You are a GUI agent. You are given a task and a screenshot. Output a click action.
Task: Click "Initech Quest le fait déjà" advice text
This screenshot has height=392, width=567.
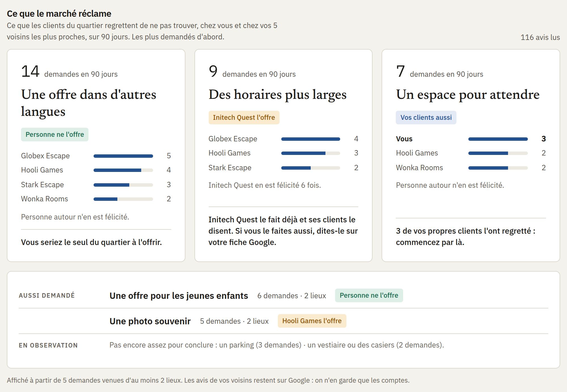pyautogui.click(x=283, y=231)
